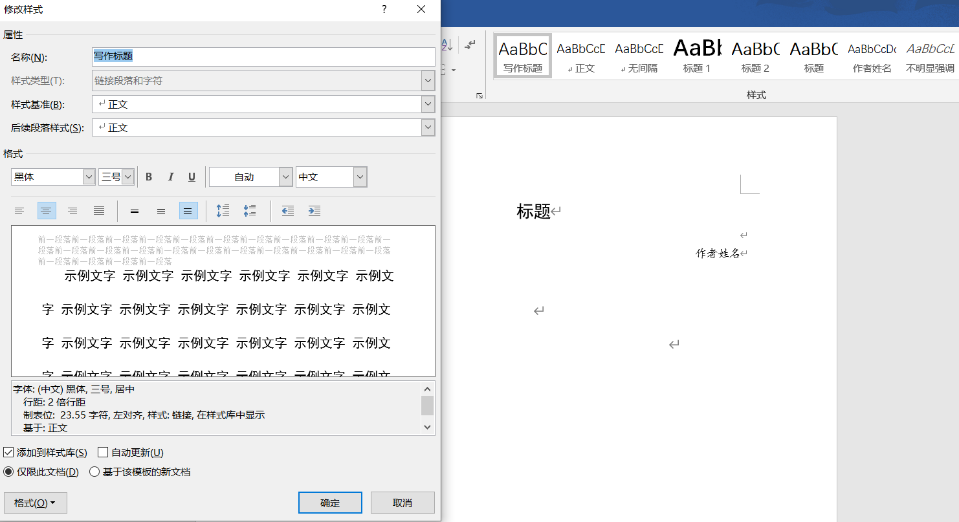The height and width of the screenshot is (522, 959).
Task: Toggle 添加到样式库 checkbox
Action: [x=9, y=453]
